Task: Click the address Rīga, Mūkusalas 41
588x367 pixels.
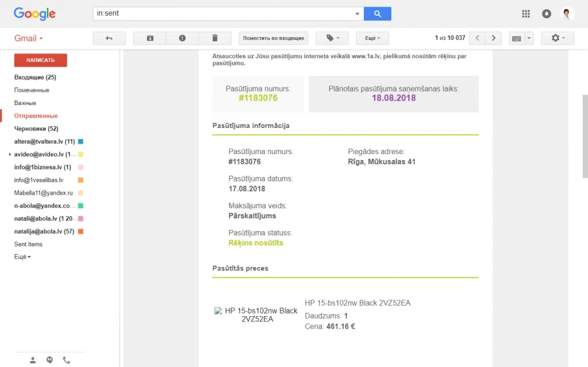Action: pyautogui.click(x=382, y=162)
